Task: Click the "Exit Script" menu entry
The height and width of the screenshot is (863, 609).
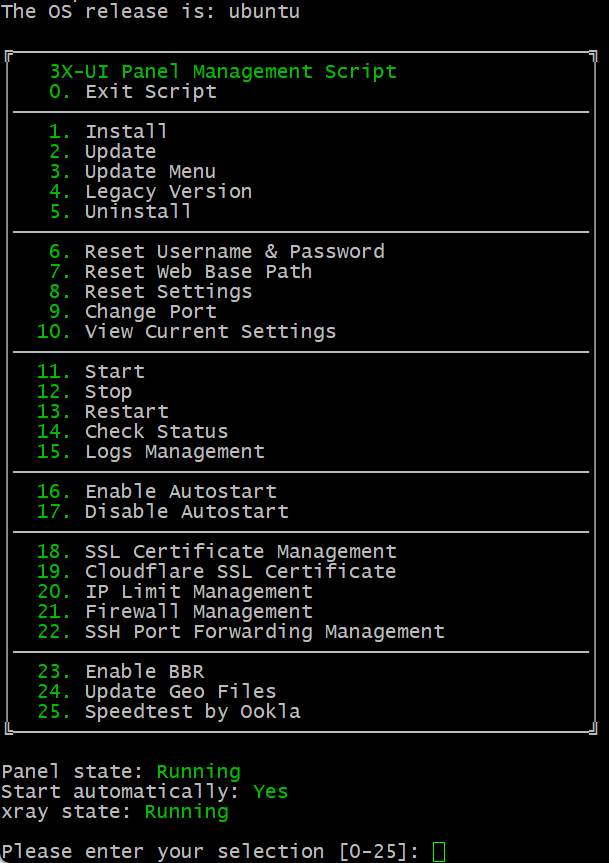Action: [x=150, y=92]
